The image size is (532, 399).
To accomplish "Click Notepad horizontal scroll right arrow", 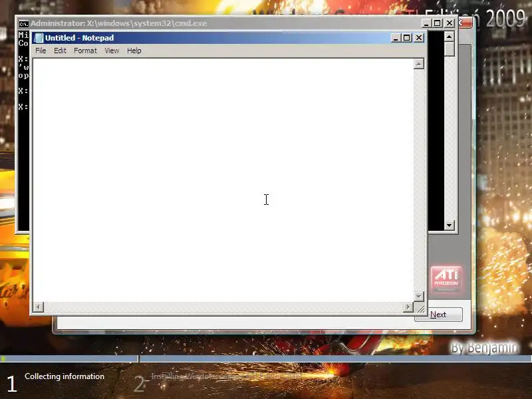I will click(x=408, y=307).
